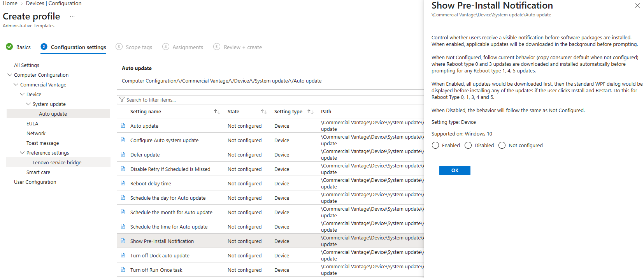Open the Schedule the month for Auto update setting
644x278 pixels.
(x=171, y=212)
